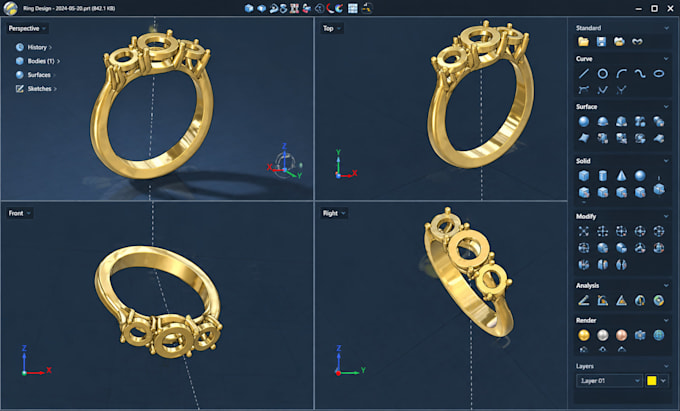Collapse the Curve panel section
The width and height of the screenshot is (680, 411).
click(x=666, y=59)
